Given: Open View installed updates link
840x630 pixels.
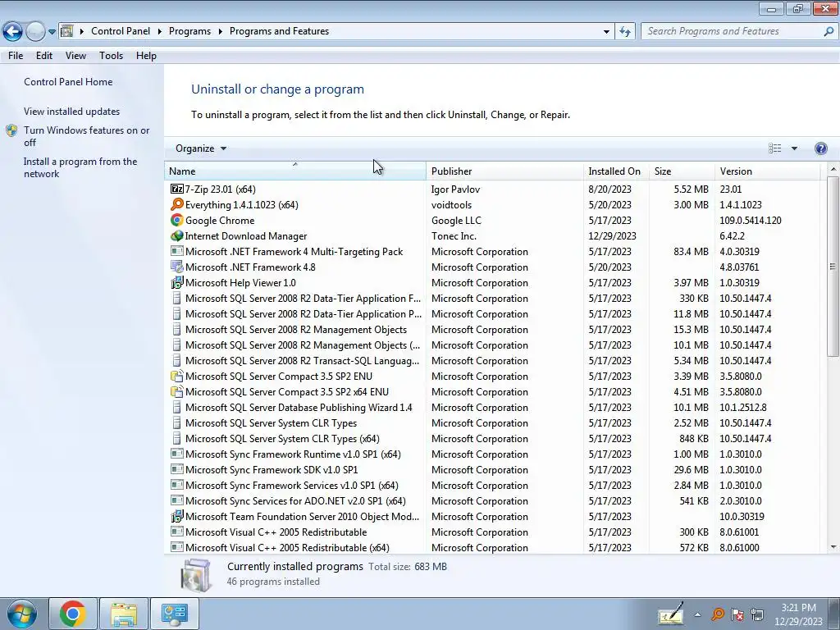Looking at the screenshot, I should click(72, 112).
